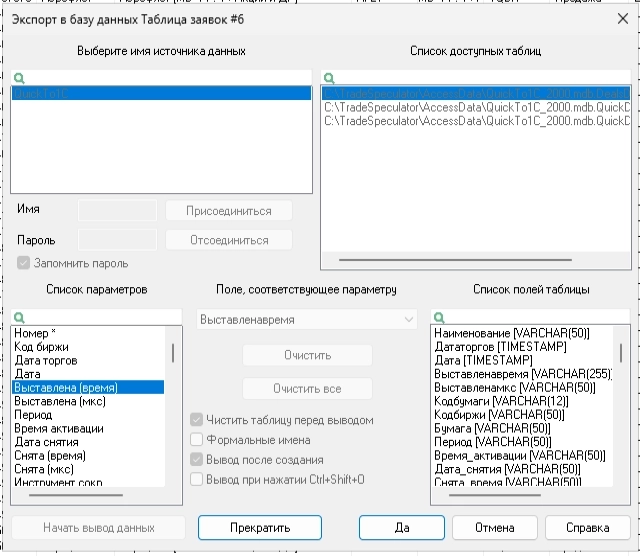641x556 pixels.
Task: Click parameters list vertical scrollbar
Action: [174, 352]
